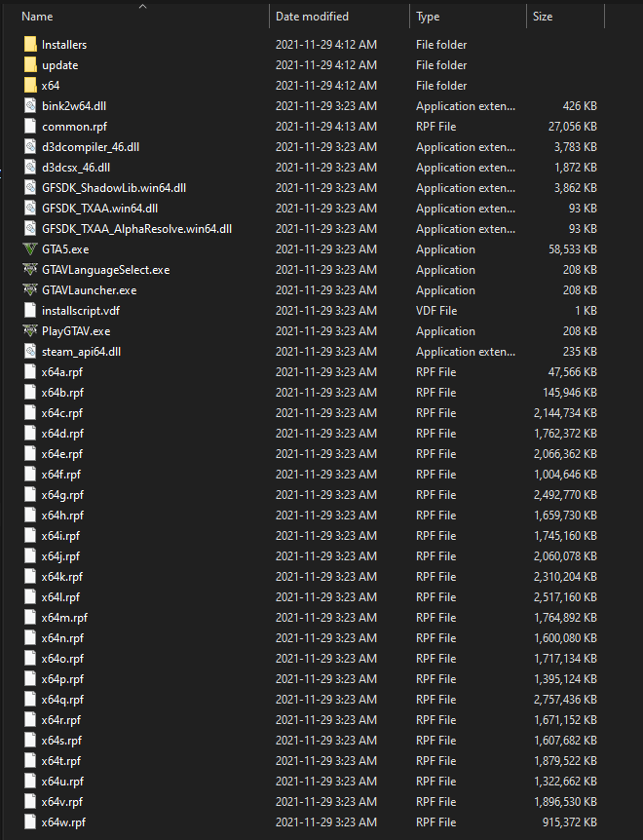Viewport: 643px width, 840px height.
Task: Click the 426 KB size of bink2w64.dll
Action: [580, 105]
